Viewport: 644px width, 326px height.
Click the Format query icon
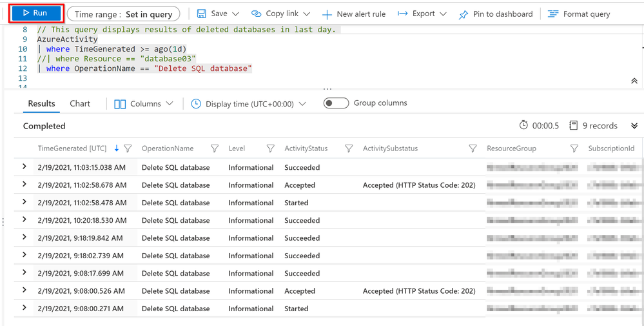pyautogui.click(x=552, y=14)
